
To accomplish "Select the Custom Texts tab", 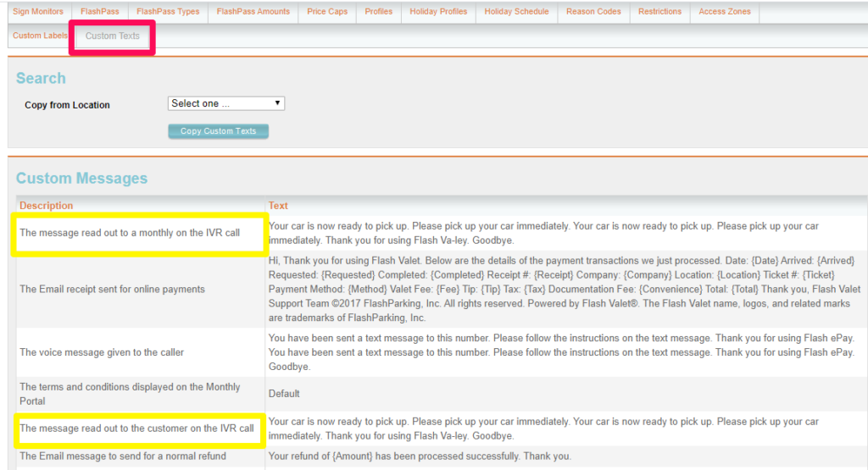I will tap(113, 36).
